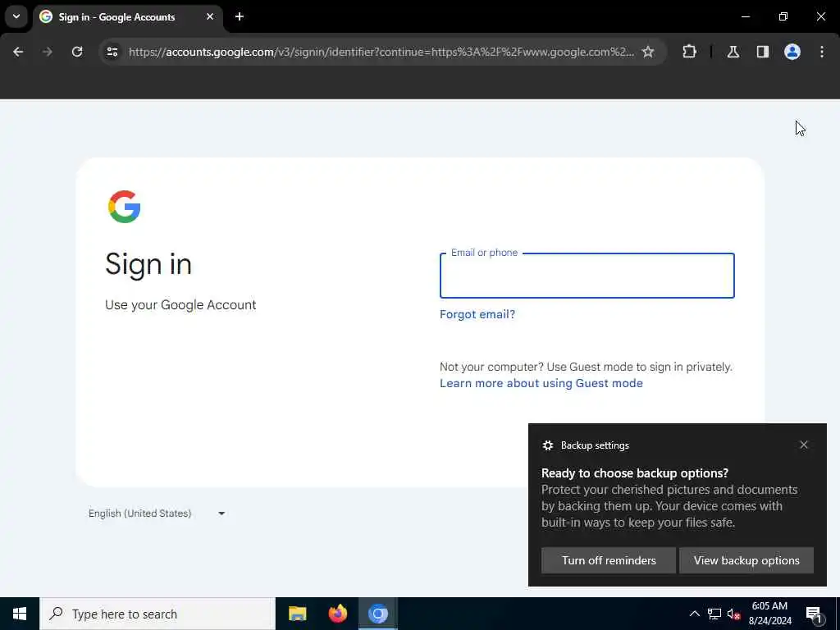840x630 pixels.
Task: Focus the Email or phone field
Action: click(587, 276)
